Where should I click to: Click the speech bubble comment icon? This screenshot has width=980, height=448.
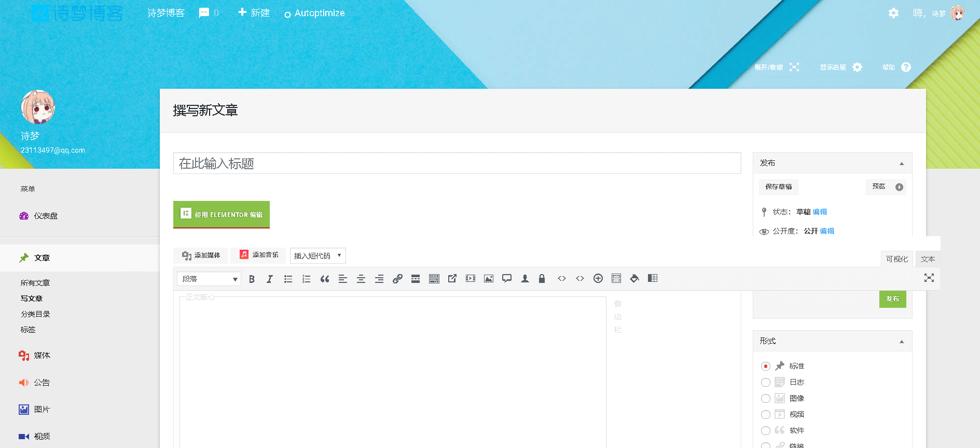(x=507, y=279)
